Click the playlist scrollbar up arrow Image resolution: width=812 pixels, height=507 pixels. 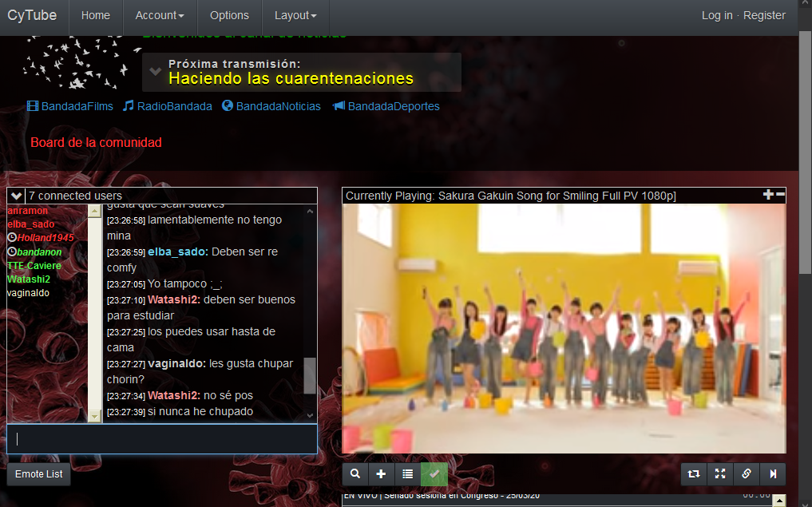tap(778, 501)
